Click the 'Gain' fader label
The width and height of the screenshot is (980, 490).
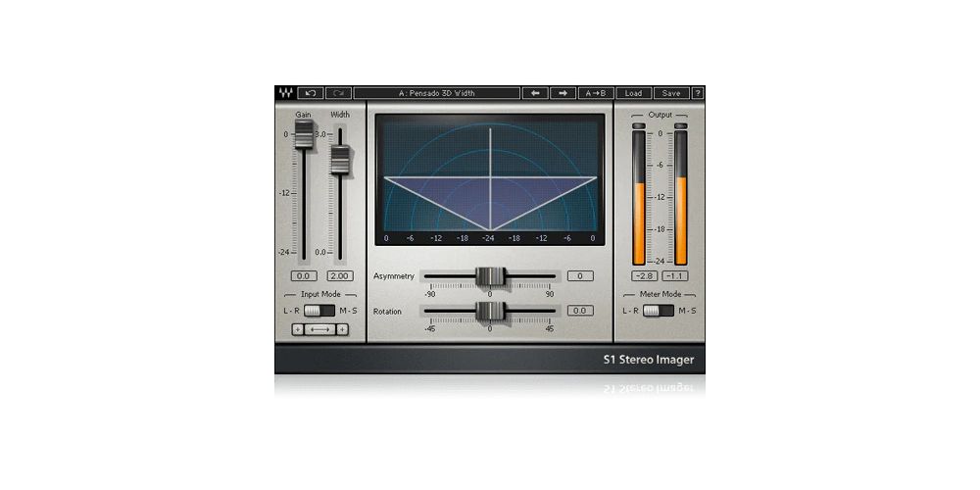click(x=304, y=115)
